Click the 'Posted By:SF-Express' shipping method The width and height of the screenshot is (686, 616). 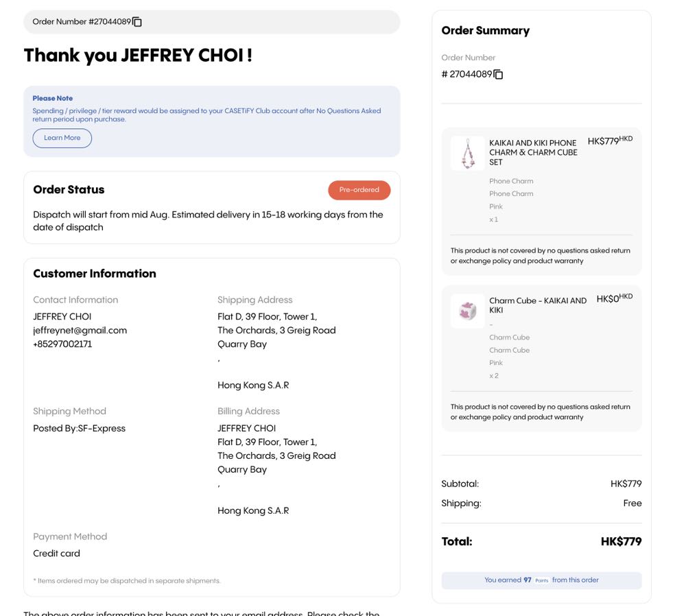click(x=79, y=428)
